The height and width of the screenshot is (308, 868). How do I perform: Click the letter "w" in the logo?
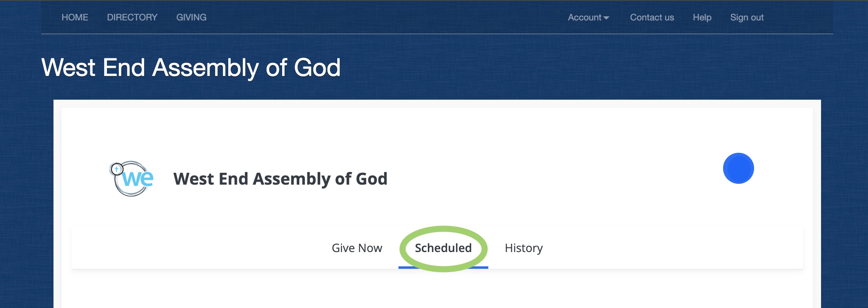[x=131, y=179]
